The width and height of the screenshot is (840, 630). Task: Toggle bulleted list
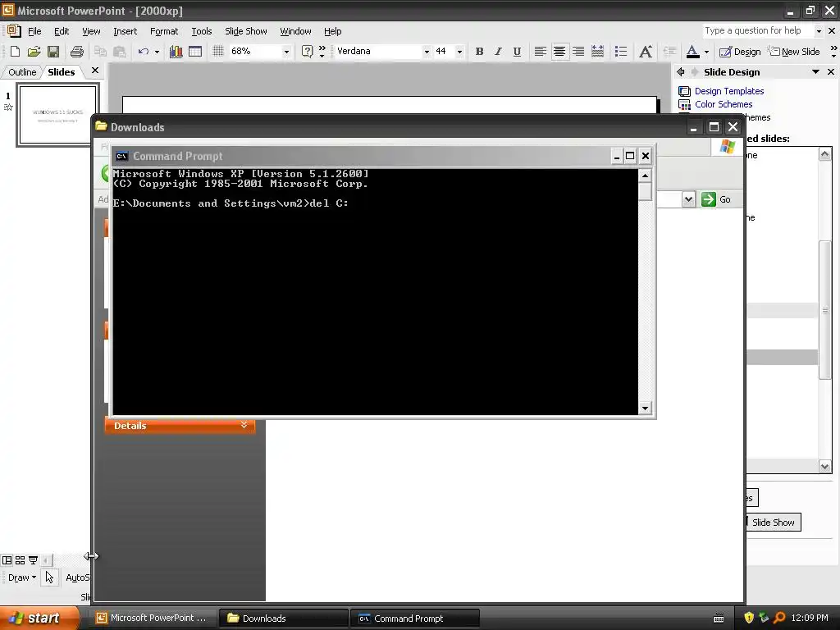coord(620,52)
